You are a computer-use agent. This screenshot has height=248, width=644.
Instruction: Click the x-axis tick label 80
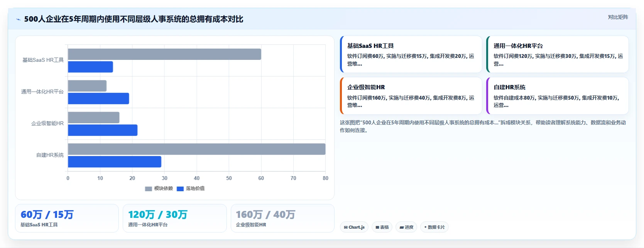pyautogui.click(x=326, y=178)
